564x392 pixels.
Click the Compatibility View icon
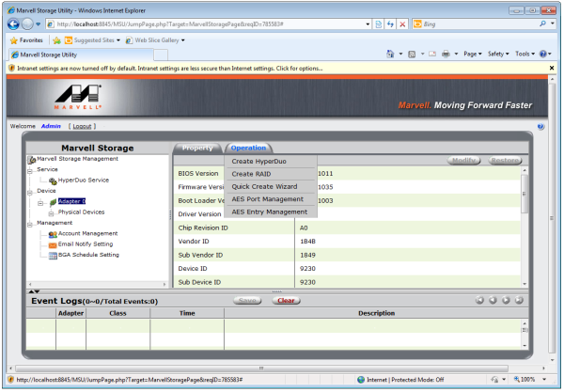pyautogui.click(x=379, y=24)
